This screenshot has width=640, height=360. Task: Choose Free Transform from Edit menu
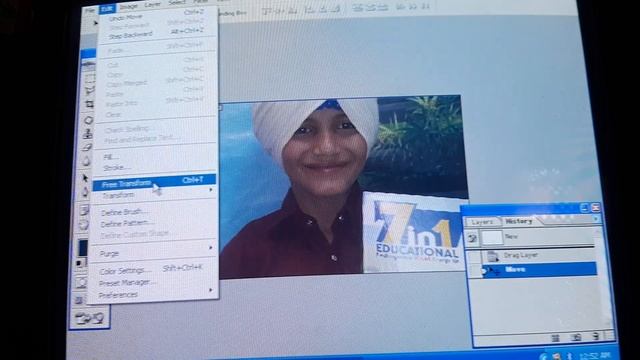point(154,182)
